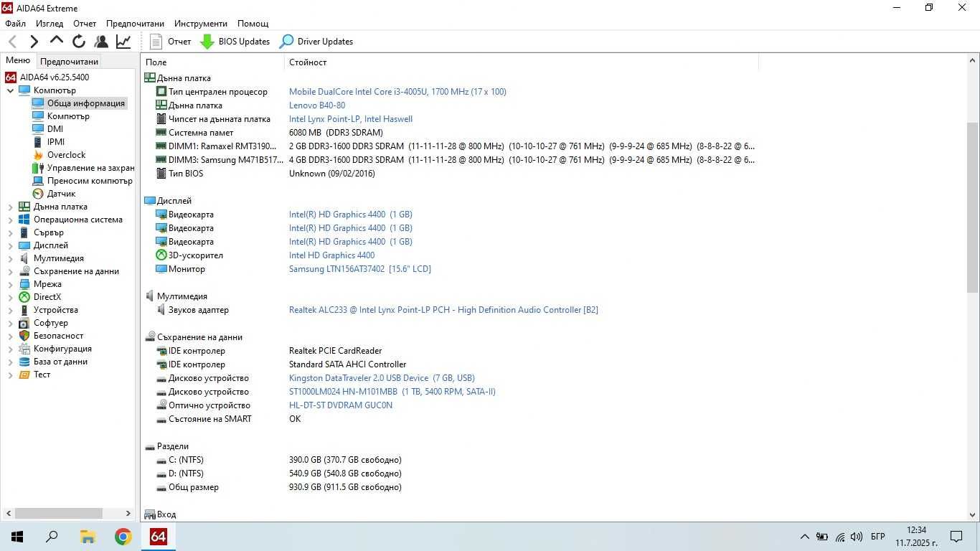Expand the Сървър tree node
This screenshot has width=980, height=551.
(11, 232)
